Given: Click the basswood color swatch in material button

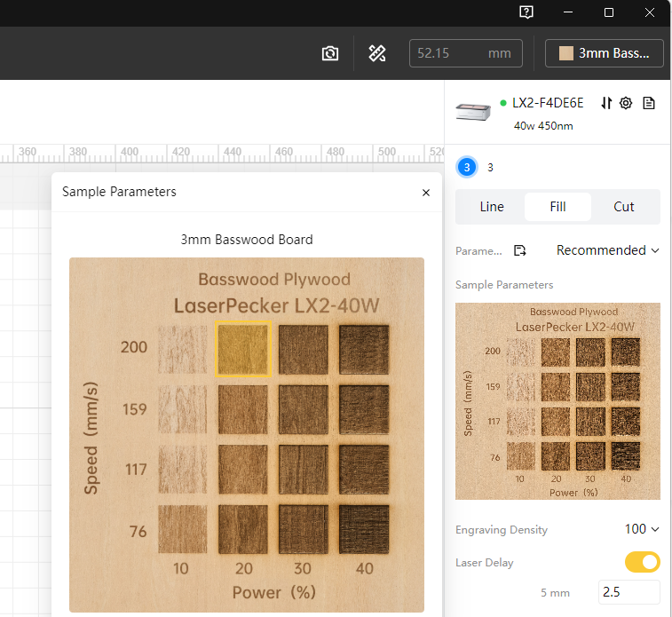Looking at the screenshot, I should coord(566,53).
